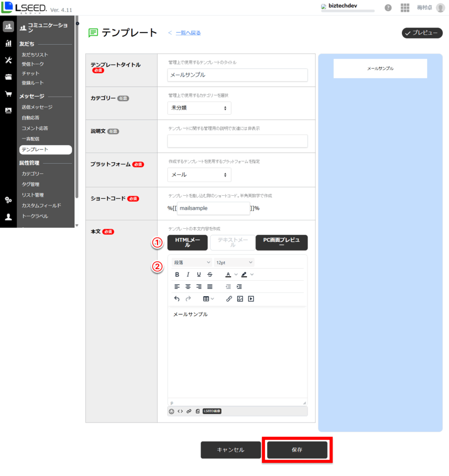Toggle italic text formatting
Screen dimensions: 449x476
188,275
